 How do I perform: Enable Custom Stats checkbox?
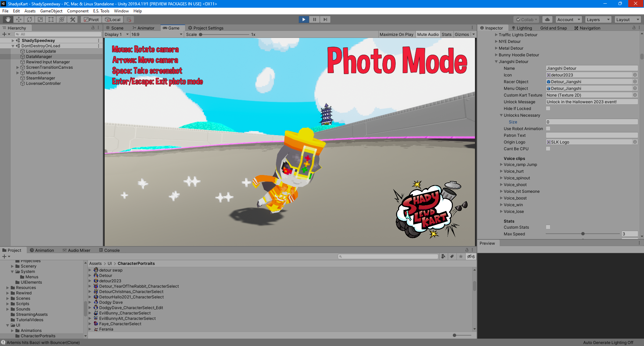(x=548, y=227)
